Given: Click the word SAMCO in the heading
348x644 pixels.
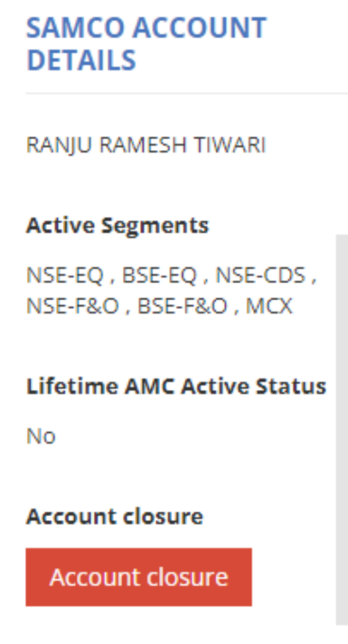Looking at the screenshot, I should pyautogui.click(x=77, y=28).
